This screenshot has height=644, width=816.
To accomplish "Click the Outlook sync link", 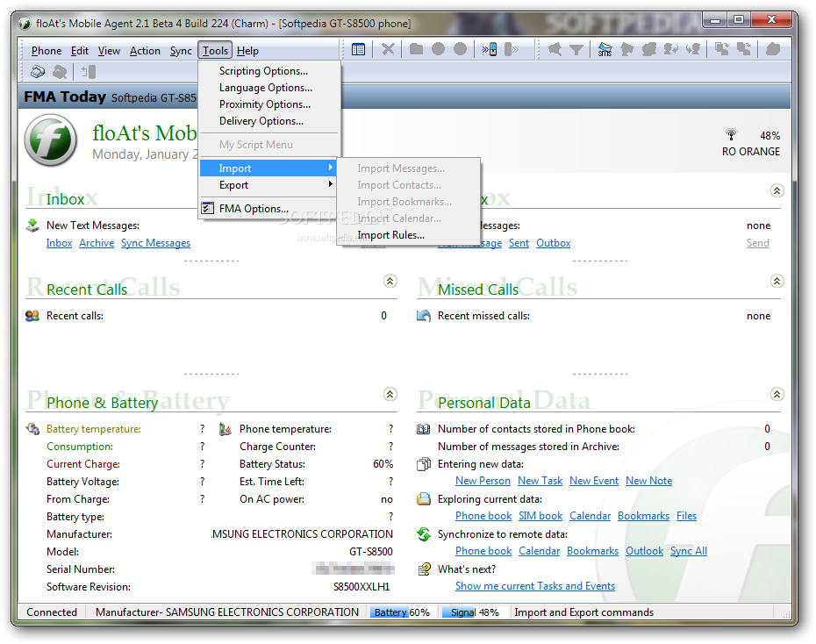I will [x=644, y=551].
